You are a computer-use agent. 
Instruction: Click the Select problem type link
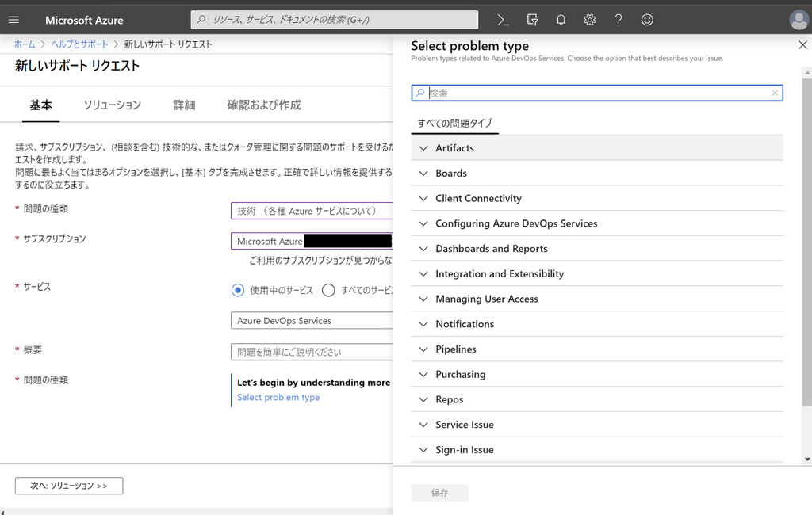(278, 398)
